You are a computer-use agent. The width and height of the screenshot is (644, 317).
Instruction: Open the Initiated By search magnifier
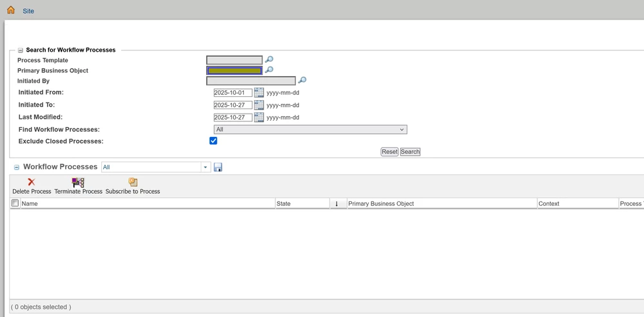coord(302,80)
